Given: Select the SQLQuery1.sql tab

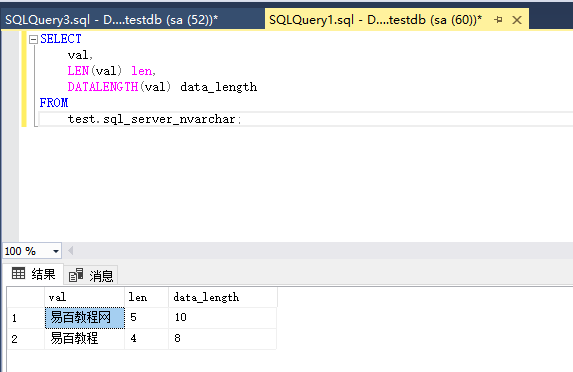Looking at the screenshot, I should coord(375,20).
